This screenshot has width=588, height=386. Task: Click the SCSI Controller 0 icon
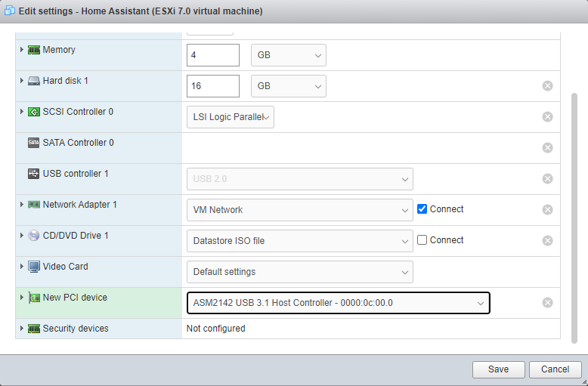[34, 112]
